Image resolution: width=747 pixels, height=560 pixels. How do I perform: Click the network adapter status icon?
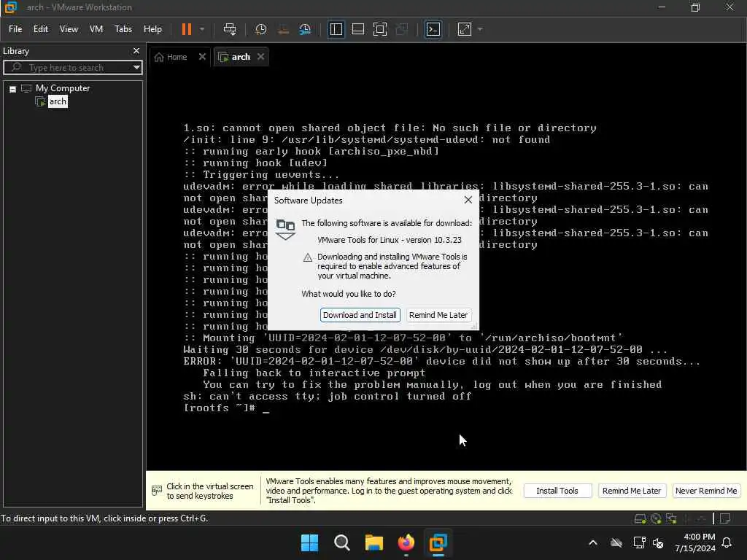[x=672, y=518]
